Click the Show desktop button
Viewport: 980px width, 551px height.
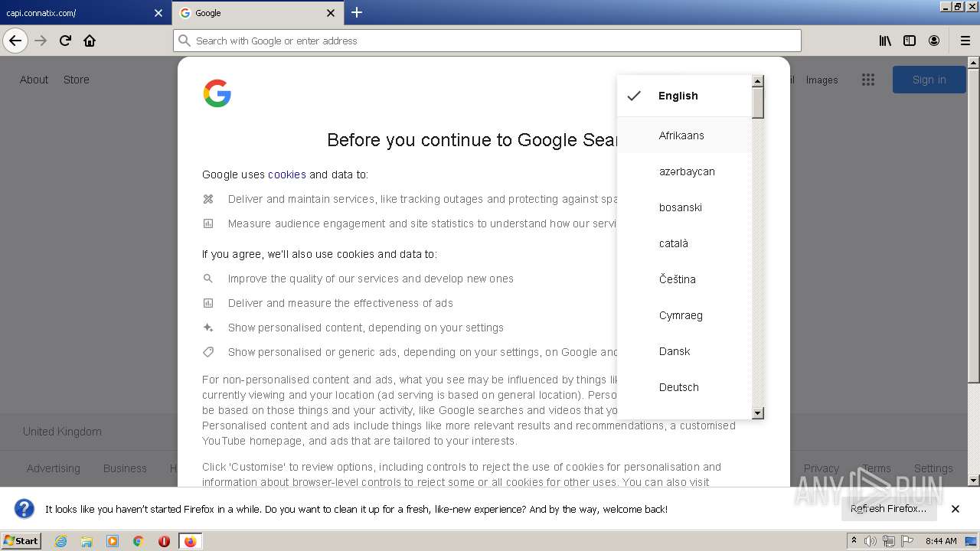click(x=972, y=541)
